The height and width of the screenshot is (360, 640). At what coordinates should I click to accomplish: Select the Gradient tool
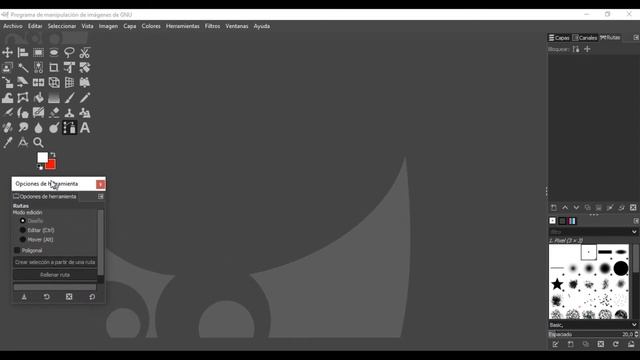click(x=54, y=98)
